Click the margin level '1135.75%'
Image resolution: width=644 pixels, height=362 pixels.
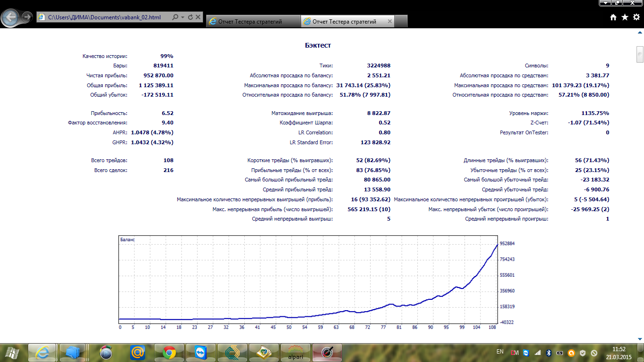tap(595, 113)
